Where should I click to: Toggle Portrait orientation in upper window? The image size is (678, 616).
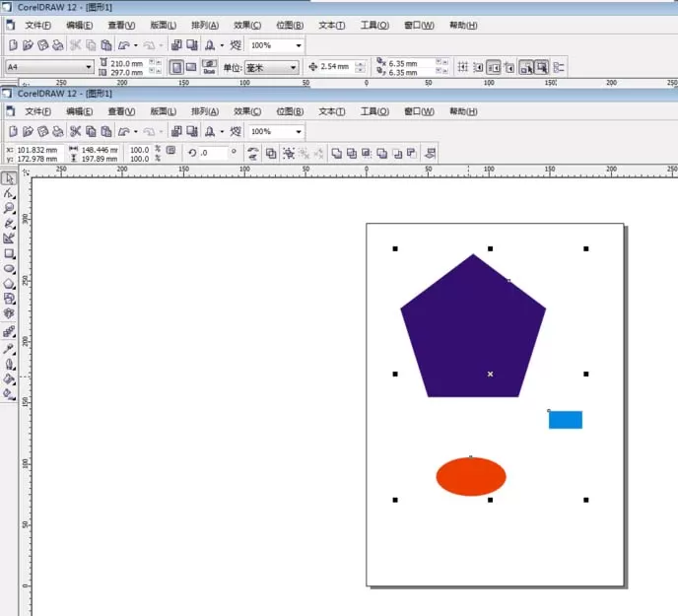point(176,67)
